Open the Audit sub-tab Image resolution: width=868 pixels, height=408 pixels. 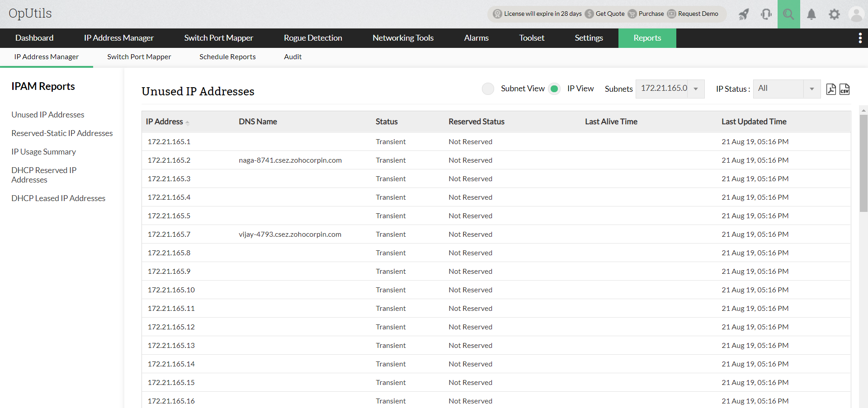pyautogui.click(x=293, y=57)
